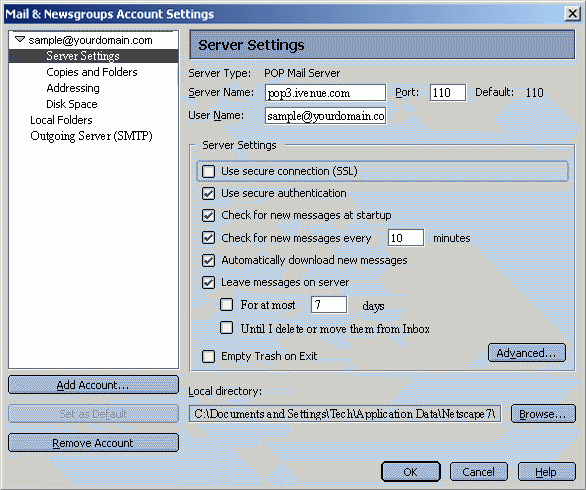This screenshot has width=586, height=490.
Task: Enable the For at most days option
Action: point(226,305)
